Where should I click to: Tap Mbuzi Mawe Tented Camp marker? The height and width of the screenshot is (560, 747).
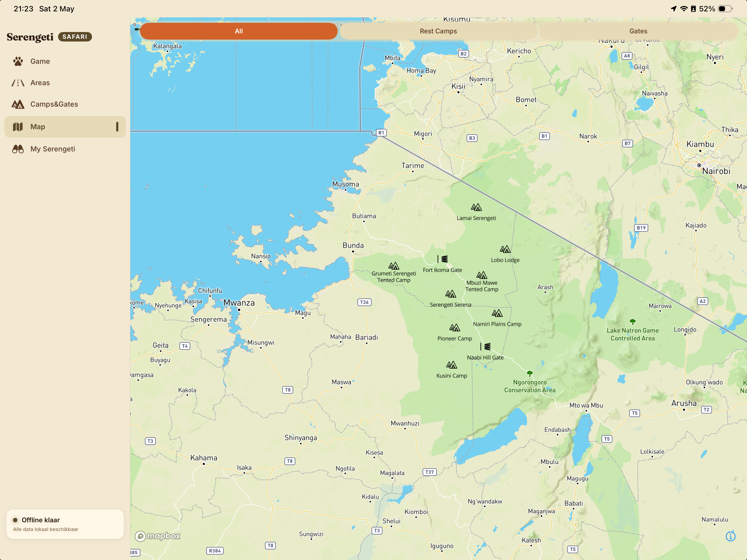click(x=482, y=275)
